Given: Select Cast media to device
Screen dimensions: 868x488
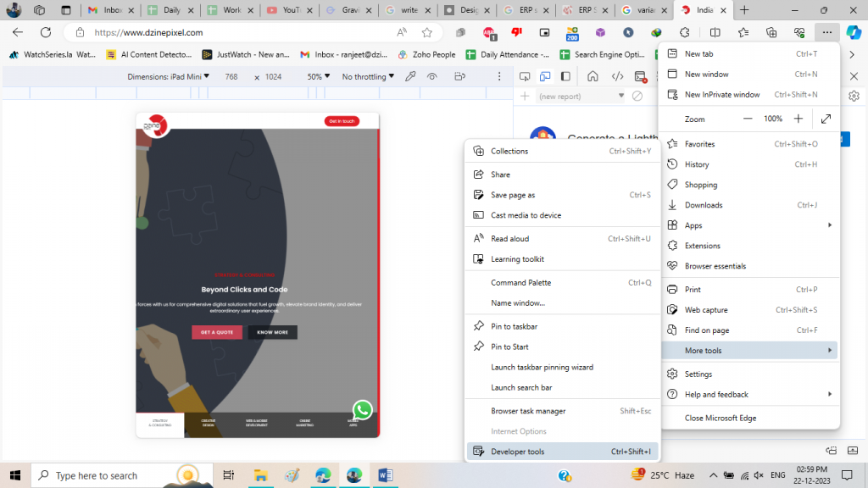Looking at the screenshot, I should pos(563,215).
